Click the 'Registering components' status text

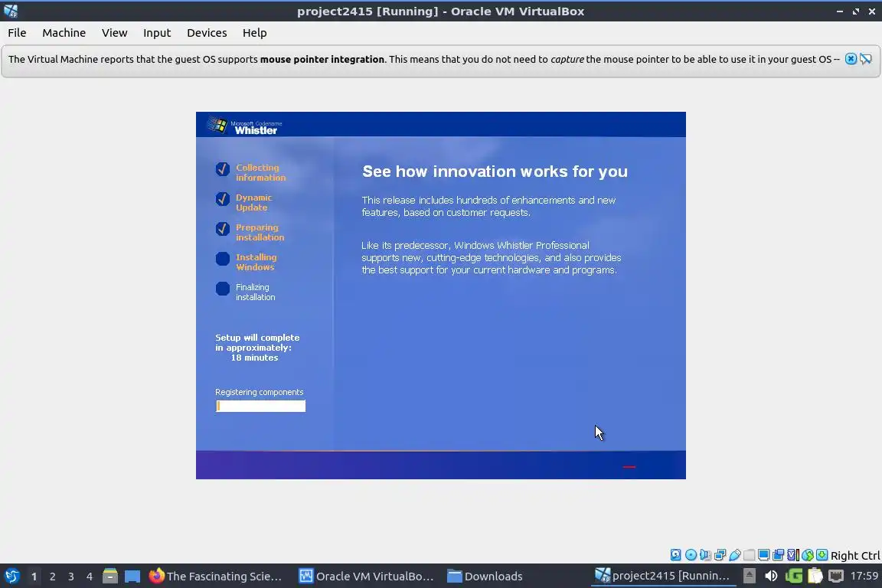[x=260, y=392]
